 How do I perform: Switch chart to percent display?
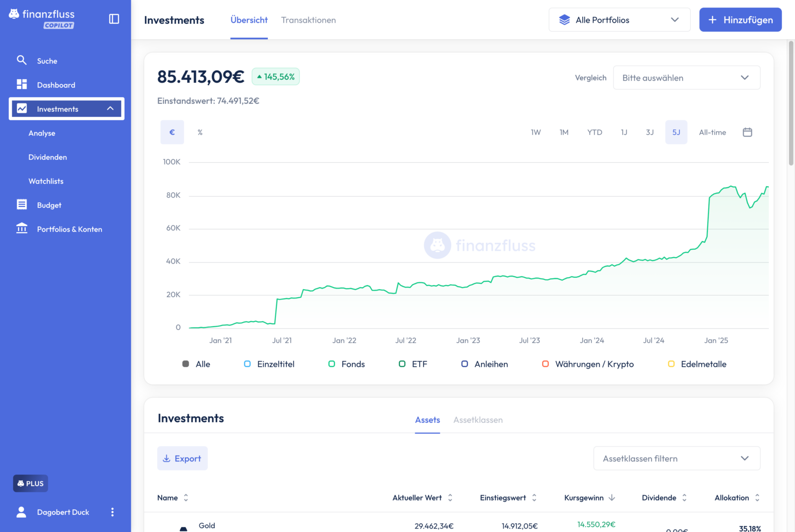click(x=200, y=132)
